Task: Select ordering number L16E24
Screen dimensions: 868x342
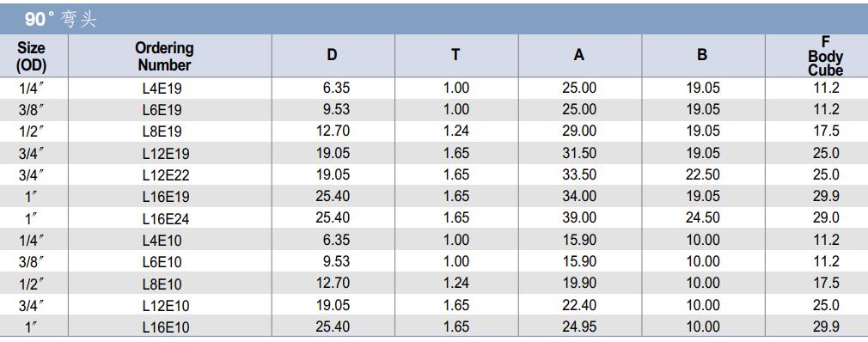Action: pyautogui.click(x=166, y=219)
